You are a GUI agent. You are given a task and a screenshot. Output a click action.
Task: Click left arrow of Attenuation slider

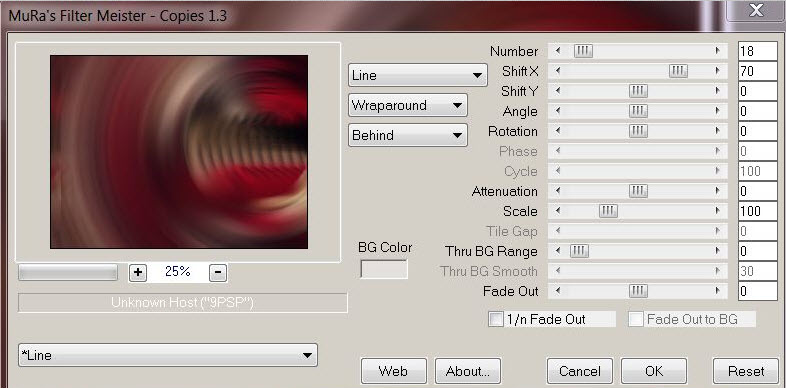pos(558,191)
